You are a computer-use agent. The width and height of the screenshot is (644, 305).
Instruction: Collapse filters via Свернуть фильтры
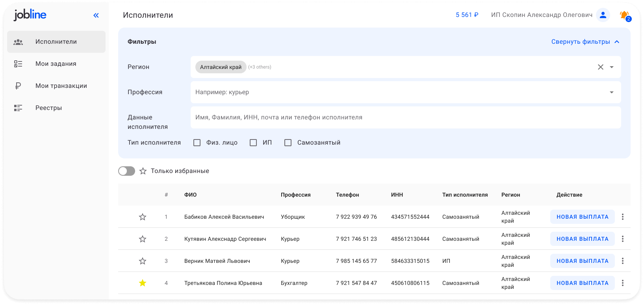(585, 42)
